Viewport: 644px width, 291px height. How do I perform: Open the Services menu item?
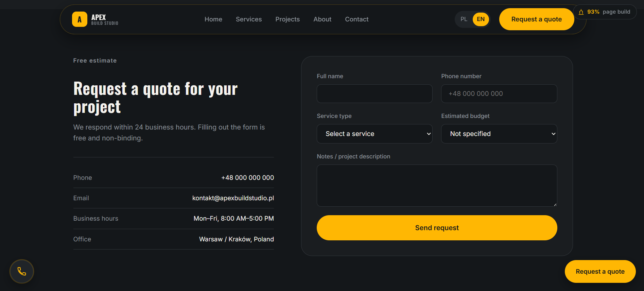tap(249, 19)
